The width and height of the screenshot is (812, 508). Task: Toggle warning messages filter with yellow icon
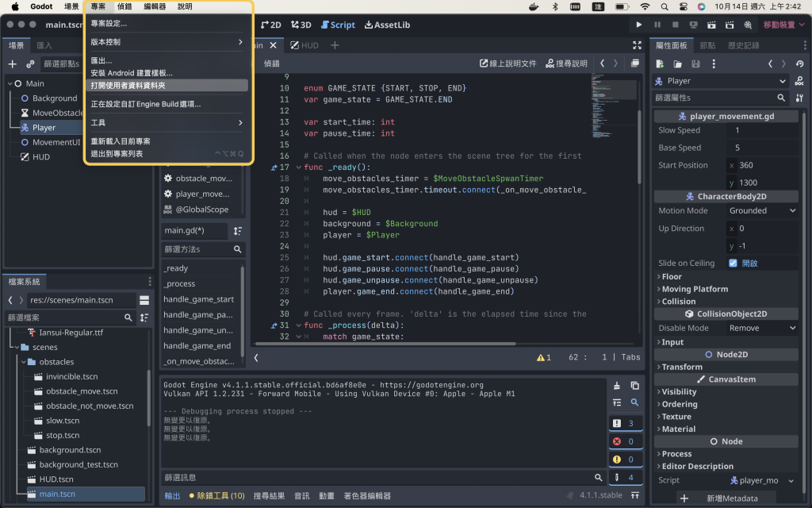click(626, 460)
